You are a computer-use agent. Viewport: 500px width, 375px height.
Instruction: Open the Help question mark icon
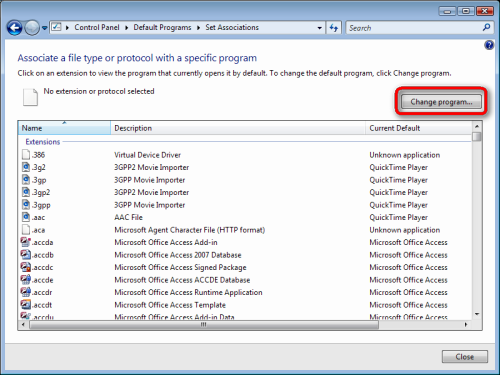(489, 45)
